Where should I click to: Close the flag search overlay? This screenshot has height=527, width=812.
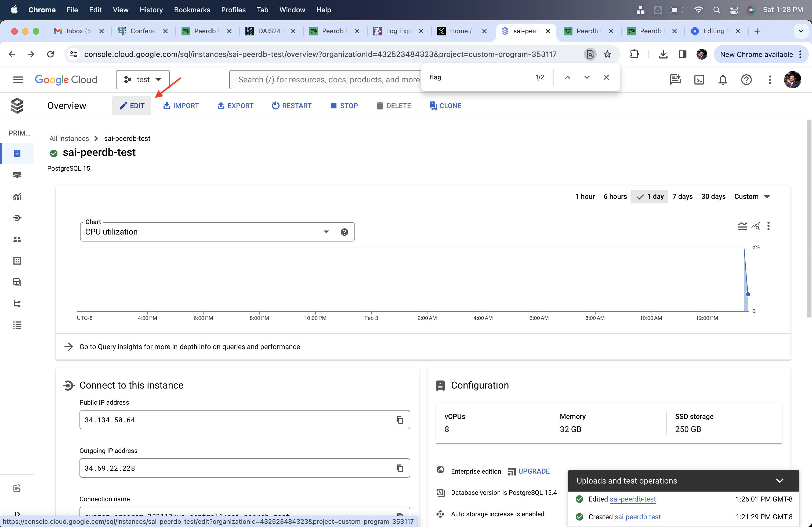pos(606,77)
